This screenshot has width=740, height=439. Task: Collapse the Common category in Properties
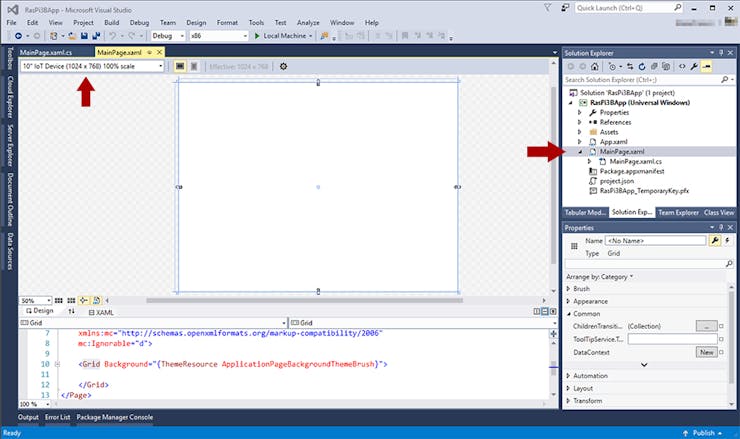[x=568, y=314]
